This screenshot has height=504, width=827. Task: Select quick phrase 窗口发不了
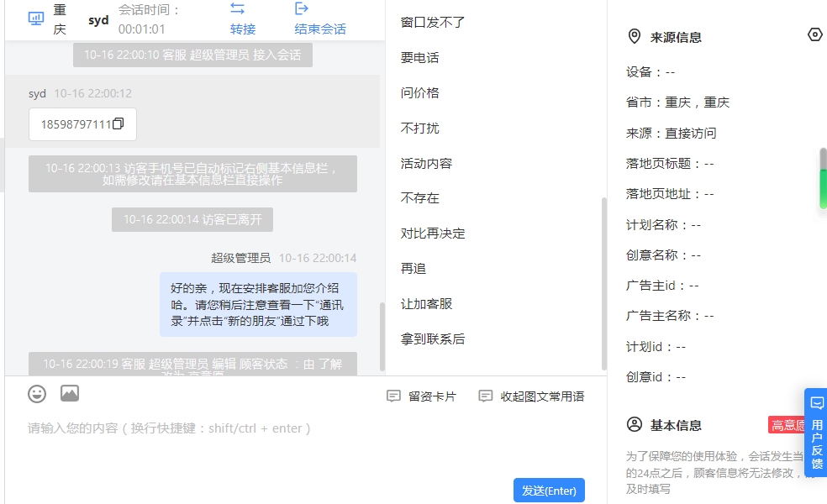tap(433, 22)
